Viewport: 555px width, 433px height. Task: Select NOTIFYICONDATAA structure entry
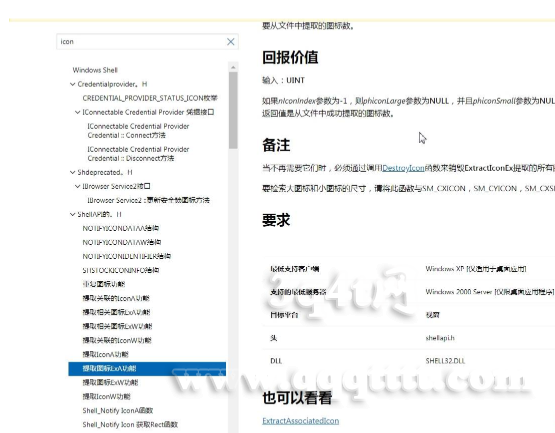pos(120,228)
